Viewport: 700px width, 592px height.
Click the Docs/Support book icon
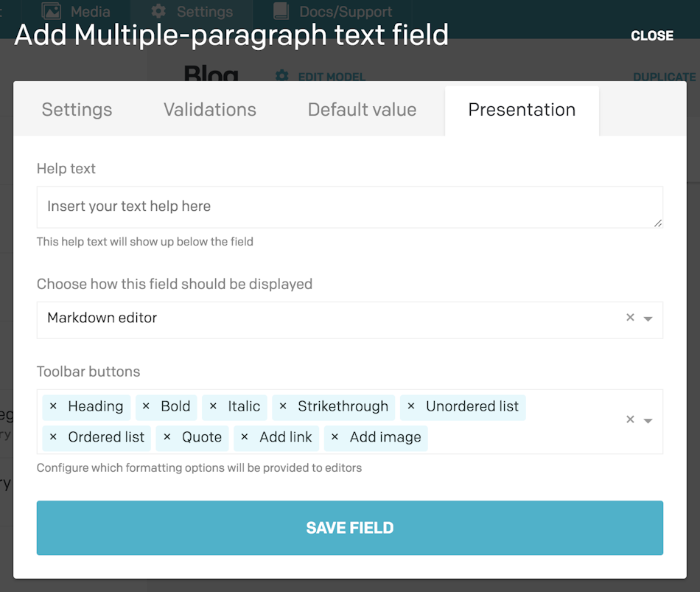pyautogui.click(x=280, y=11)
